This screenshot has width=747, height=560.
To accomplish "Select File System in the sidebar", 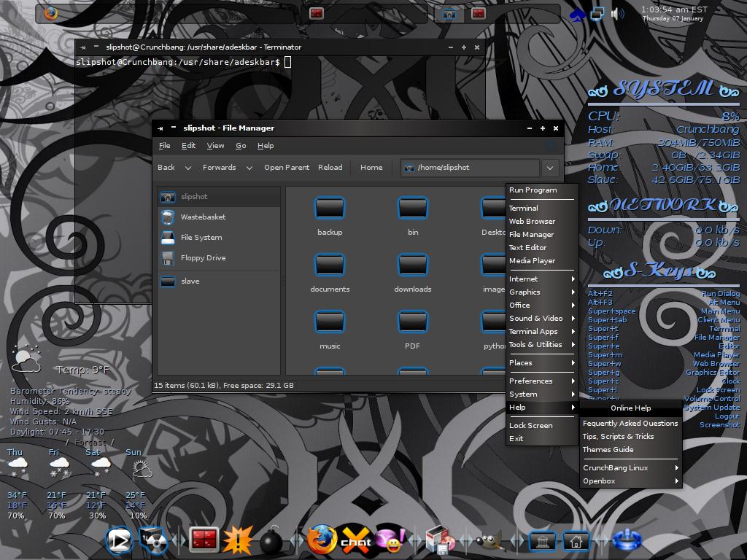I will pyautogui.click(x=219, y=237).
